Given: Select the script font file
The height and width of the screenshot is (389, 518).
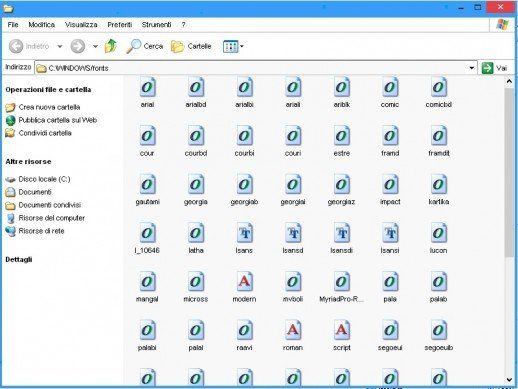Looking at the screenshot, I should click(341, 336).
